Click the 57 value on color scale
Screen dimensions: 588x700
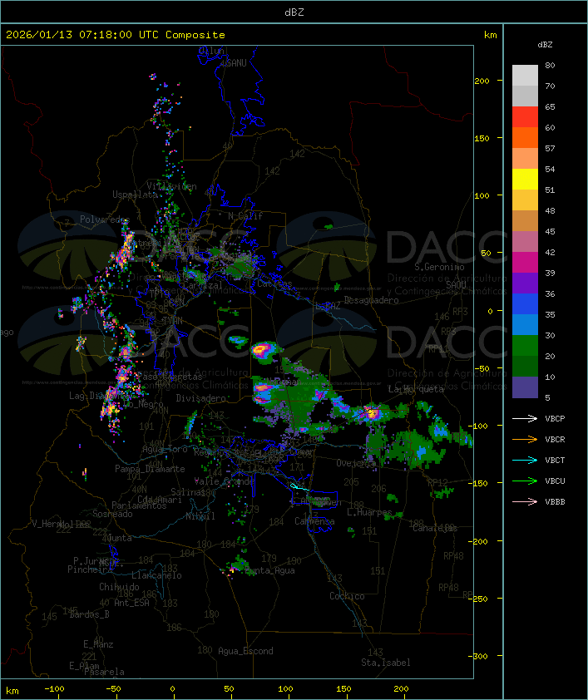550,148
